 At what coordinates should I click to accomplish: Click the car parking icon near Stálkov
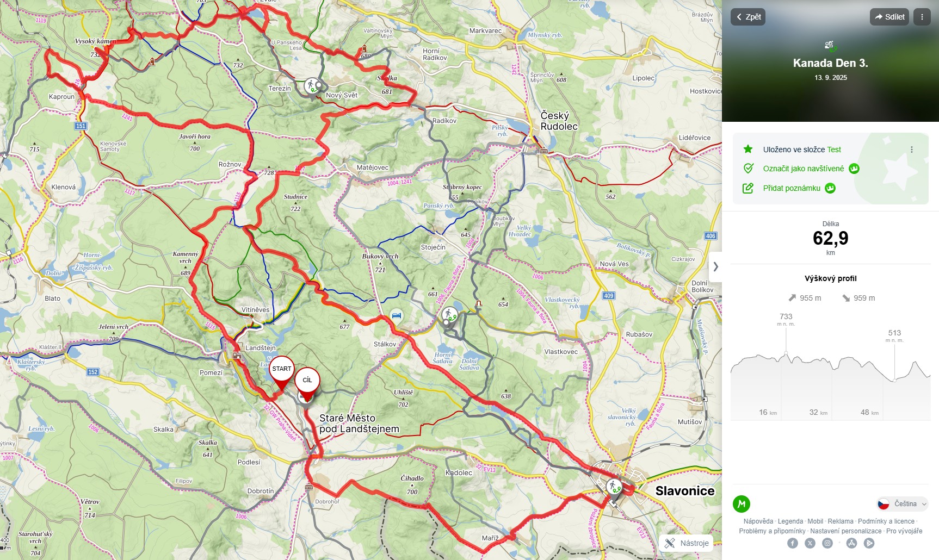[x=396, y=315]
